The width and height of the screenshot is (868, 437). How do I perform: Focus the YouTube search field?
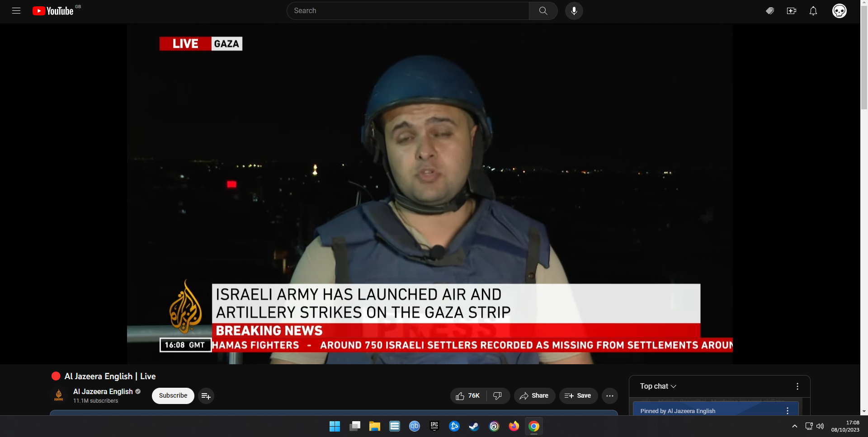[x=407, y=11]
